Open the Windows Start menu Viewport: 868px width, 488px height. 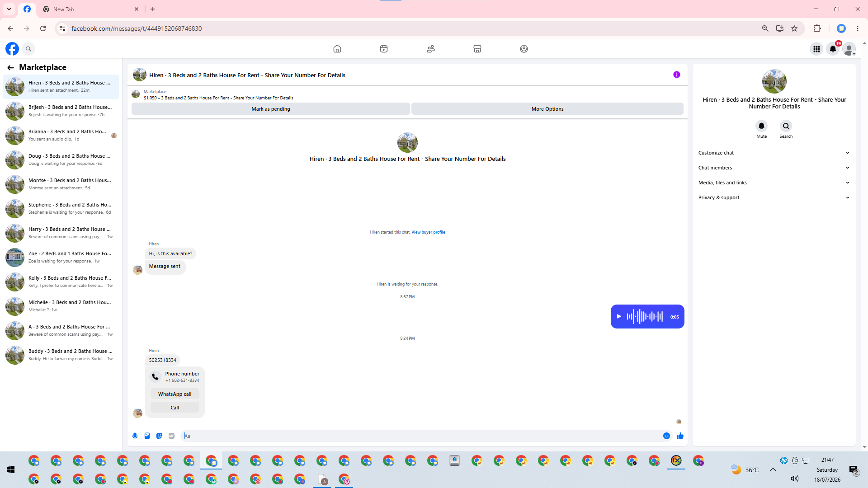pos(11,470)
